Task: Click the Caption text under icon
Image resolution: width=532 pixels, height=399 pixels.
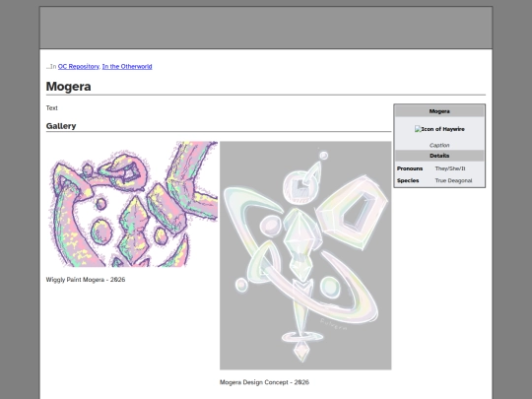Action: pos(439,145)
